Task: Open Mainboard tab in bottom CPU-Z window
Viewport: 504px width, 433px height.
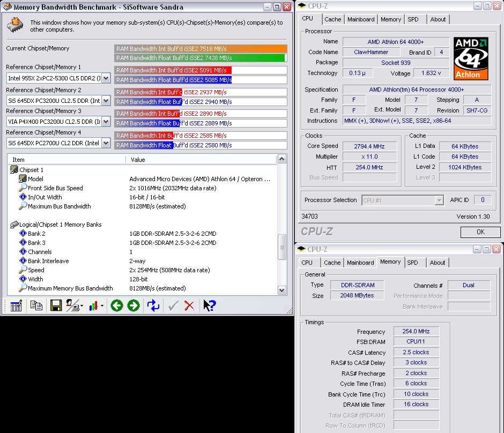Action: 360,263
